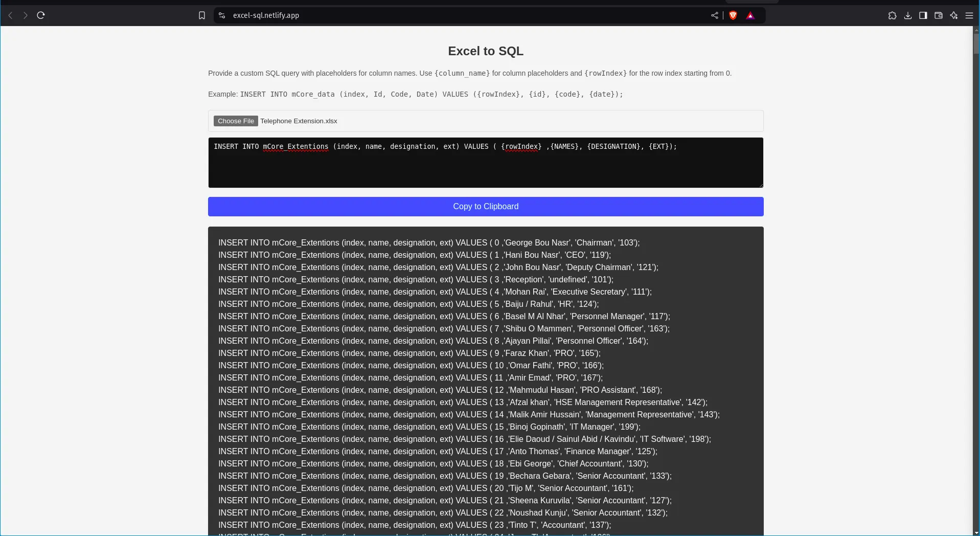Show downloads from the toolbar icon
980x536 pixels.
click(907, 15)
